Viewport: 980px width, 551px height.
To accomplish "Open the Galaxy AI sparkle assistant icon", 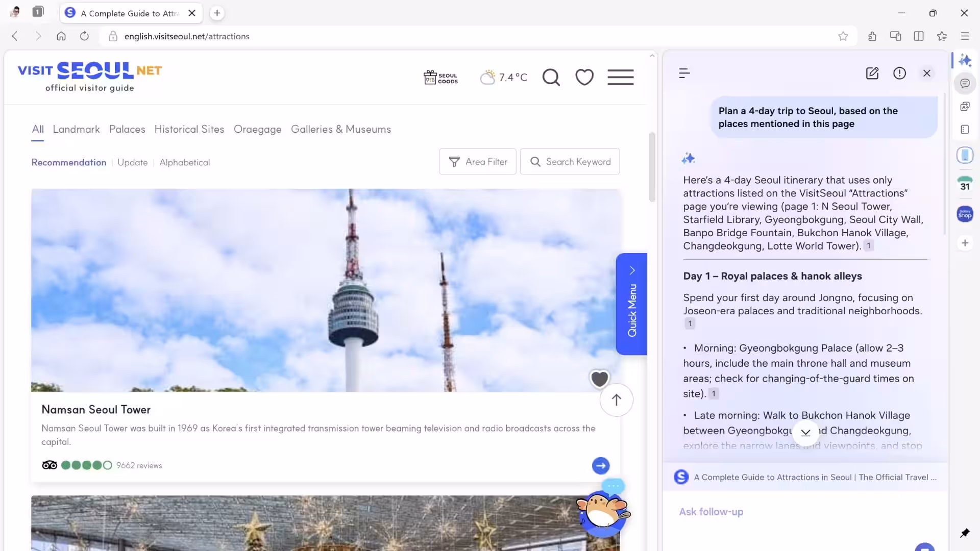I will pyautogui.click(x=965, y=60).
